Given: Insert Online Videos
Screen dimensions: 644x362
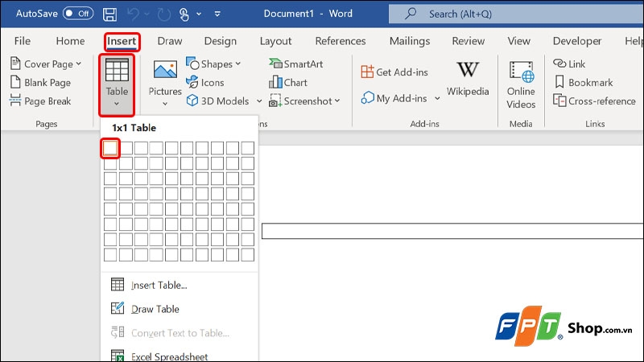Looking at the screenshot, I should 521,84.
